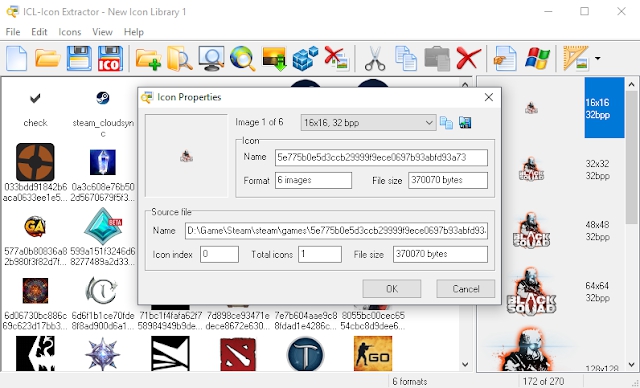This screenshot has width=640, height=388.
Task: Click OK in Icon Properties dialog
Action: click(392, 289)
